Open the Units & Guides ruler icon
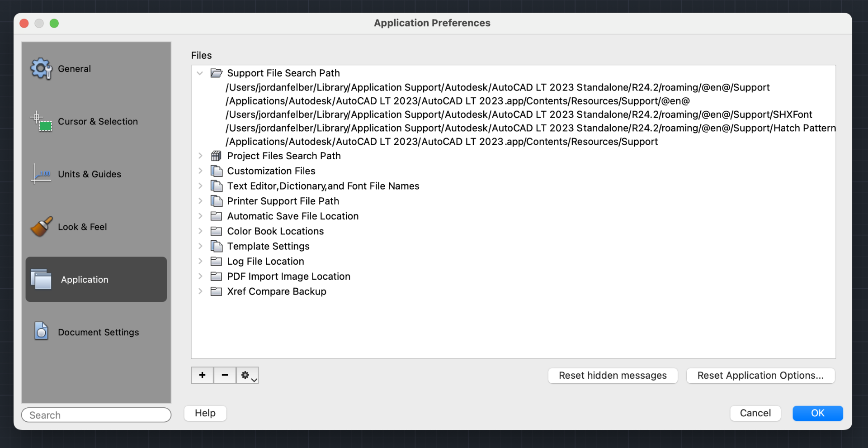 point(41,174)
